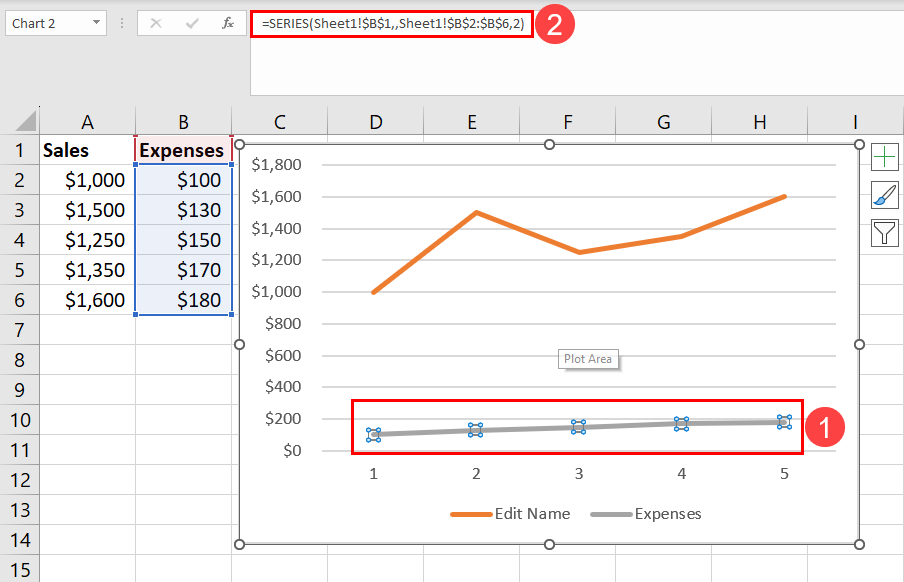Click the Insert Function fx icon
This screenshot has height=582, width=904.
[228, 23]
